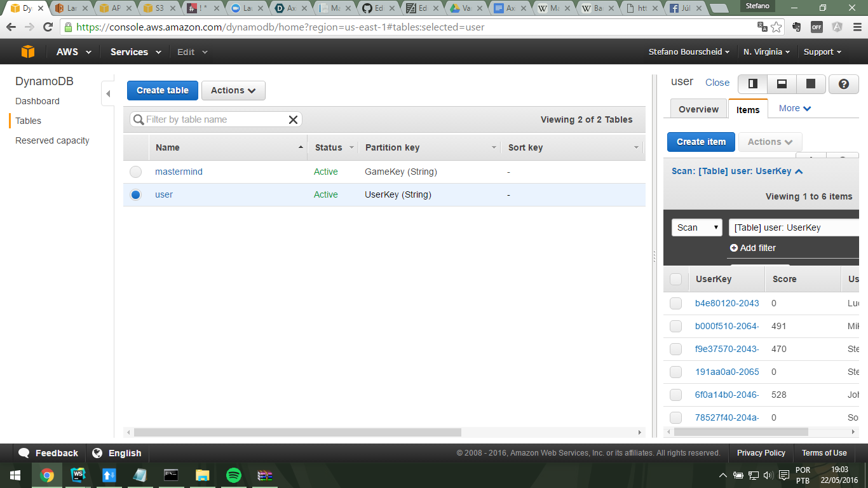This screenshot has height=488, width=868.
Task: Open the Stefano Bourscheid account menu
Action: [689, 52]
